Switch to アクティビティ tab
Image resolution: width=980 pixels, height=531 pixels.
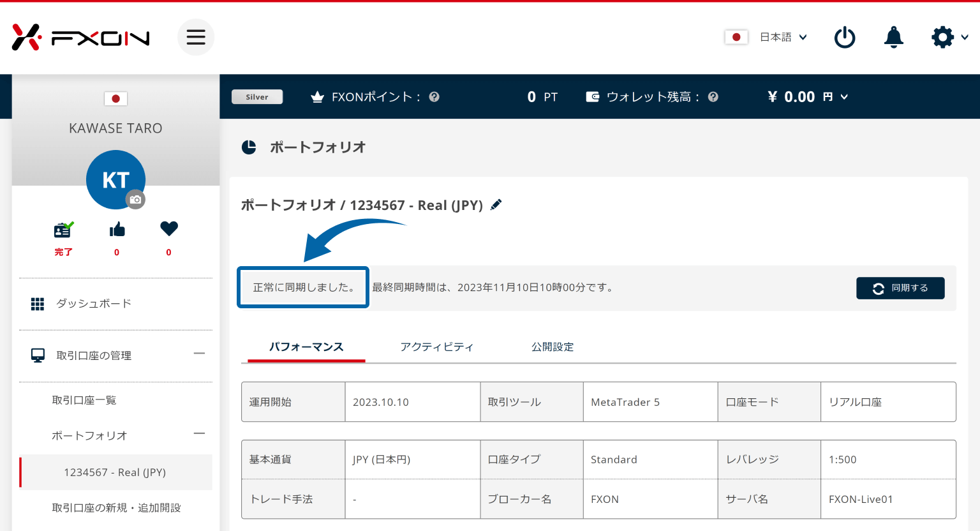point(437,347)
